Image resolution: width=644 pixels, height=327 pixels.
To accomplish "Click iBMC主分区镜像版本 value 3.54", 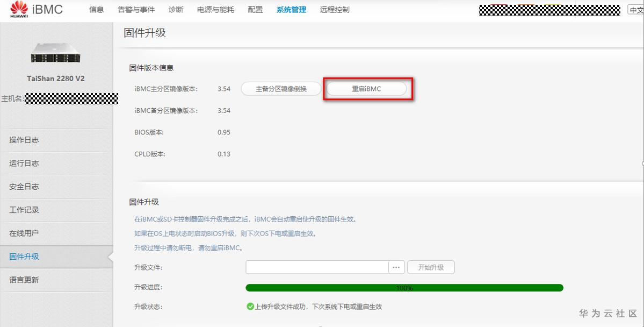I will pyautogui.click(x=224, y=89).
